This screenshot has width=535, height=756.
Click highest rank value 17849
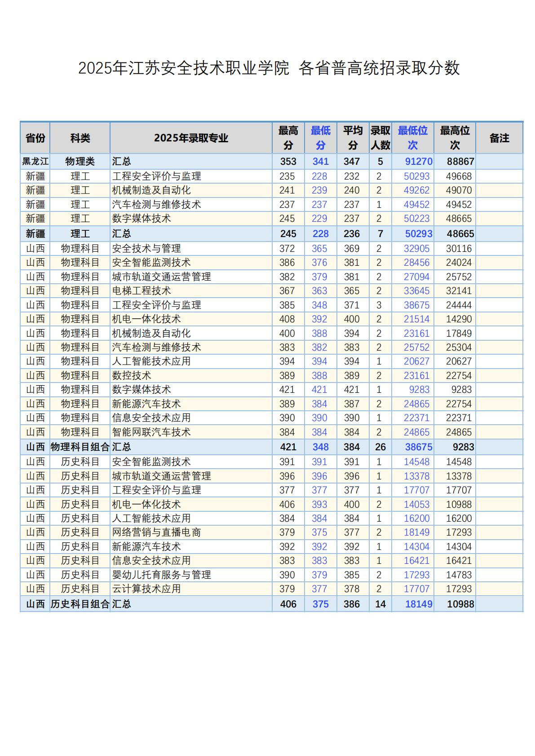click(x=459, y=334)
